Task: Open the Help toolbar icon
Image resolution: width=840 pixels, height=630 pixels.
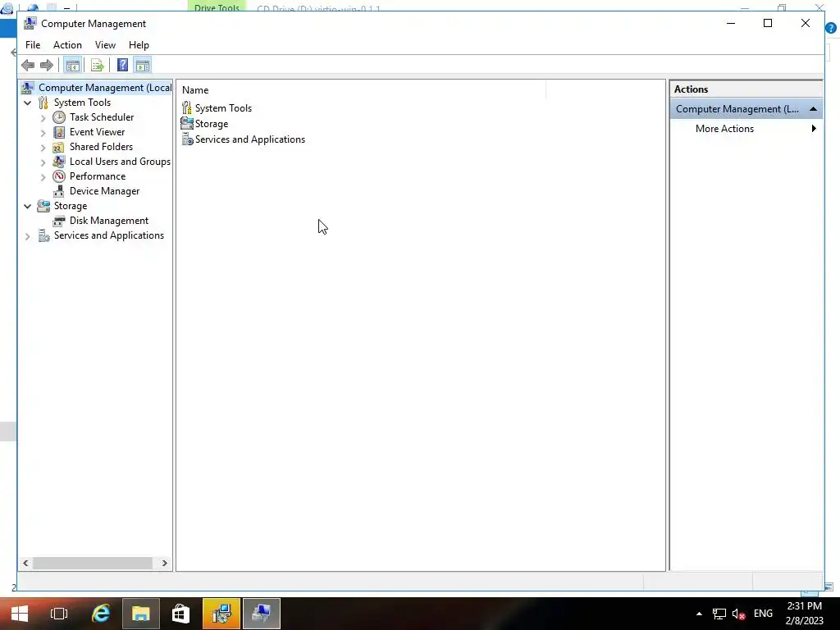Action: pyautogui.click(x=122, y=66)
